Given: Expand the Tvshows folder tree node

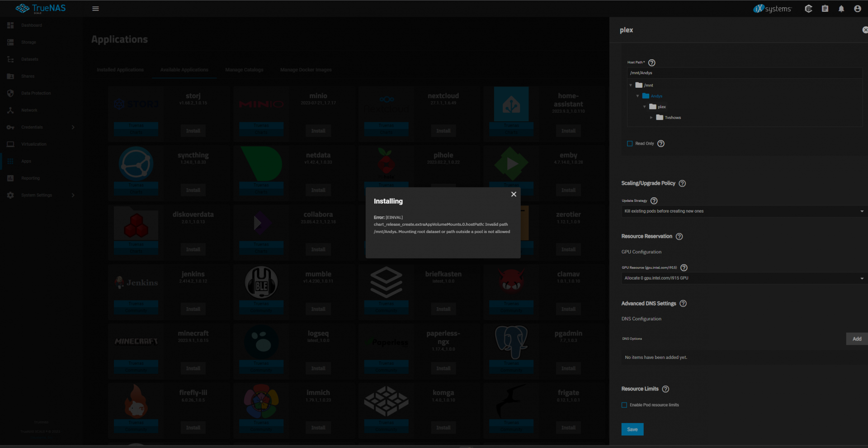Looking at the screenshot, I should [651, 118].
